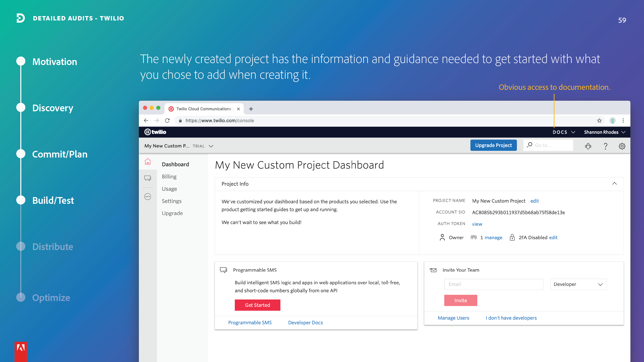Click the Invite button

461,300
